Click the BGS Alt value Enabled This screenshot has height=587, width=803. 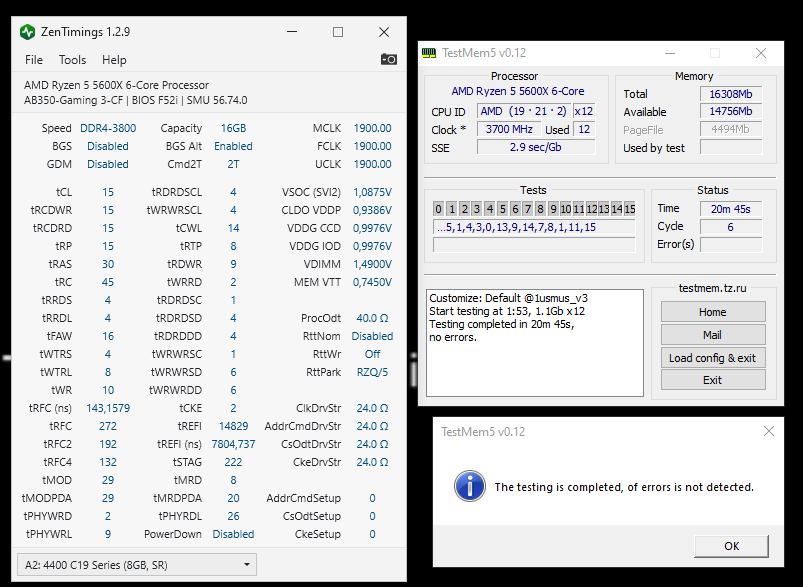pyautogui.click(x=233, y=146)
